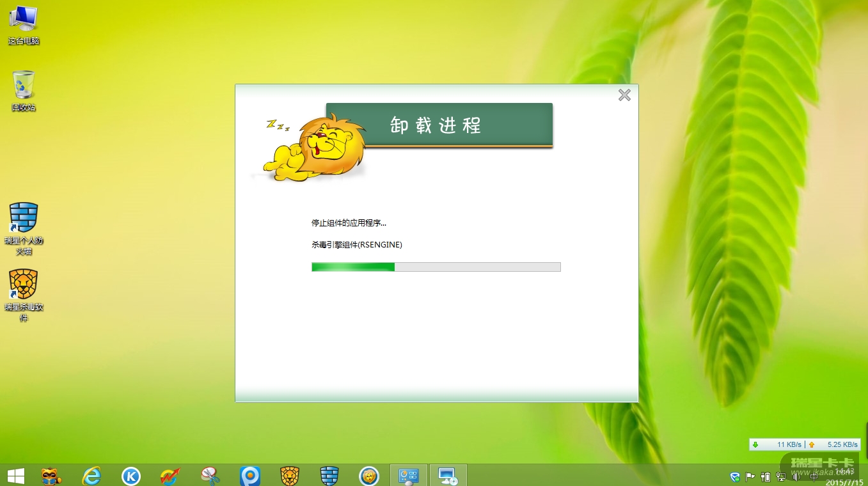Select the 这台电脑 desktop icon
Screen dimensions: 868x486
tap(24, 26)
